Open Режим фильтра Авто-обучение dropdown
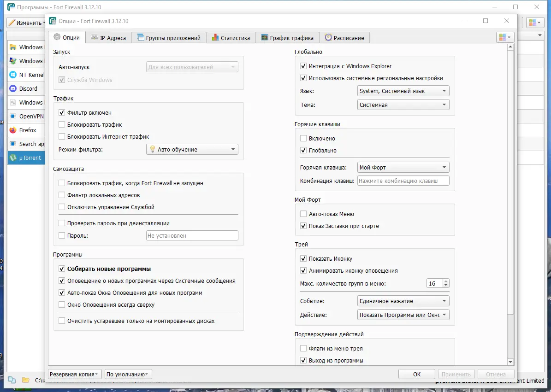Image resolution: width=551 pixels, height=392 pixels. click(192, 150)
